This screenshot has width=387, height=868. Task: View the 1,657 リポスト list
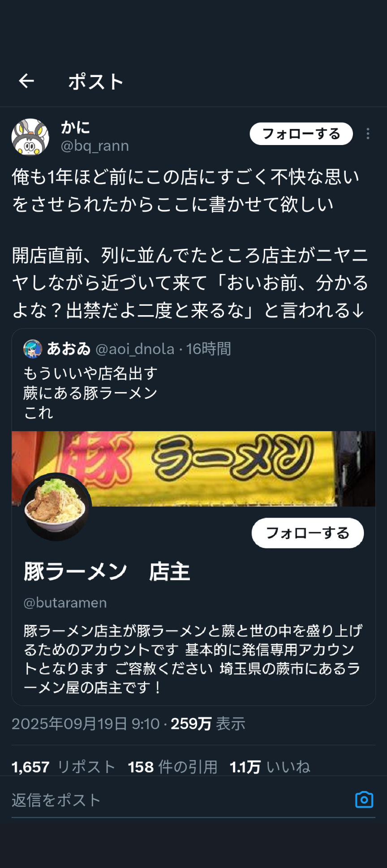coord(64,767)
